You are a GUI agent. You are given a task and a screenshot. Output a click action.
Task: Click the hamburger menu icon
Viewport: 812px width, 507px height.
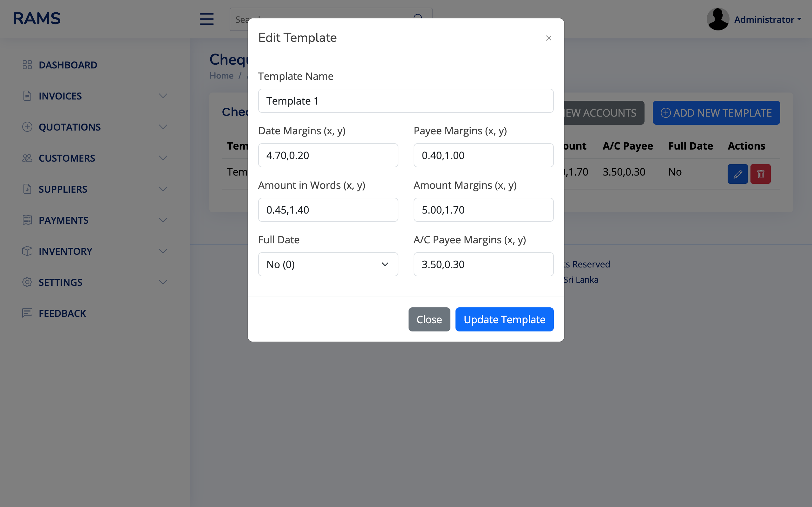point(207,19)
